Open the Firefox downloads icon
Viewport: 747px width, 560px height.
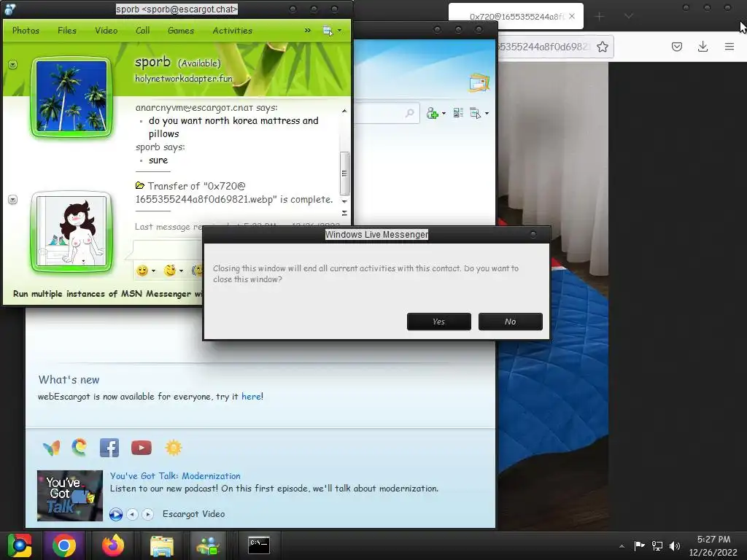tap(703, 47)
